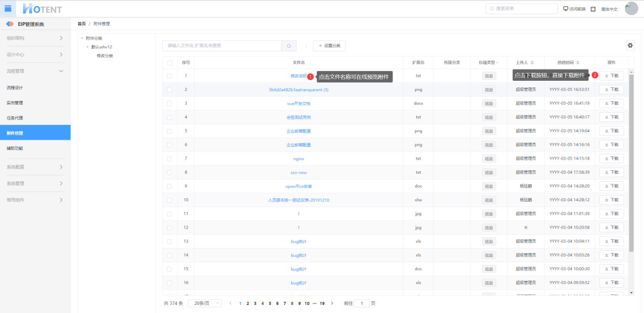The image size is (644, 313).
Task: Go to page 19 in pagination
Action: [x=322, y=303]
